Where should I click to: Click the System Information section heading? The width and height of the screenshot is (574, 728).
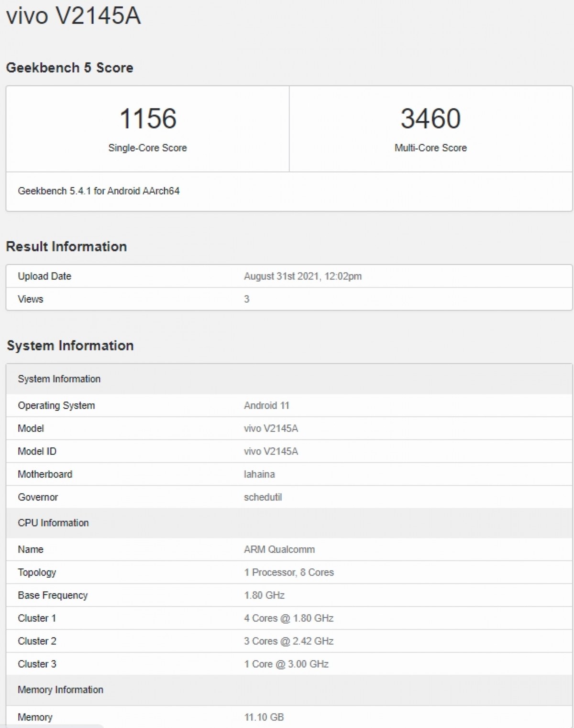click(x=70, y=345)
